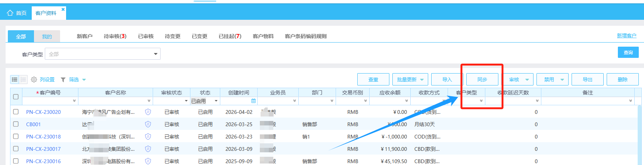Image resolution: width=644 pixels, height=165 pixels.
Task: Expand the 客户编号 column filter chevron
Action: point(74,101)
